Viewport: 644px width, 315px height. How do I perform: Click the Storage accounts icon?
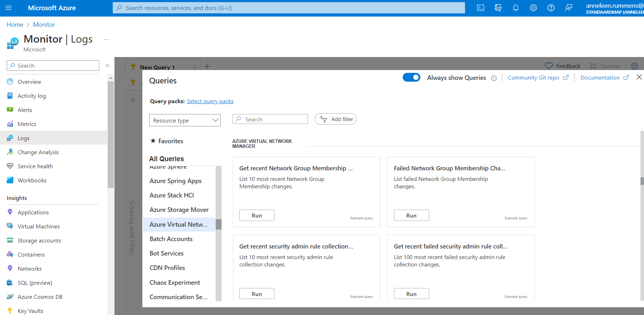click(10, 240)
